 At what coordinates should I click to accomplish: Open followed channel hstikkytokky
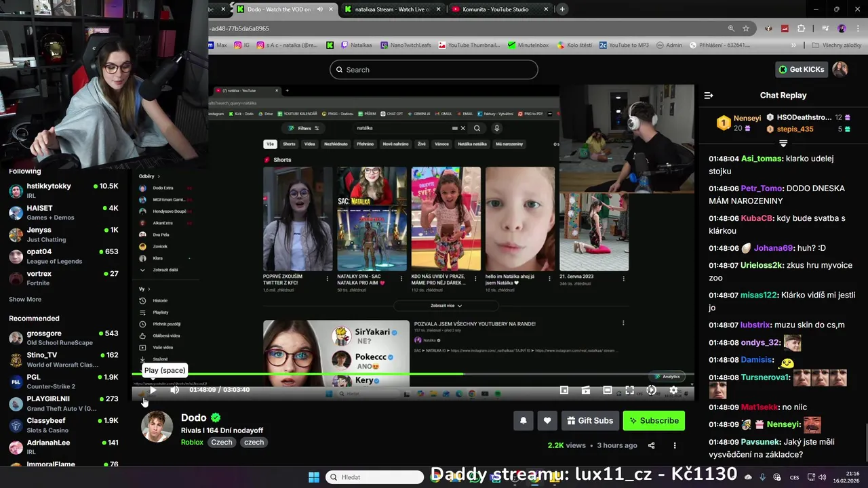(x=64, y=190)
